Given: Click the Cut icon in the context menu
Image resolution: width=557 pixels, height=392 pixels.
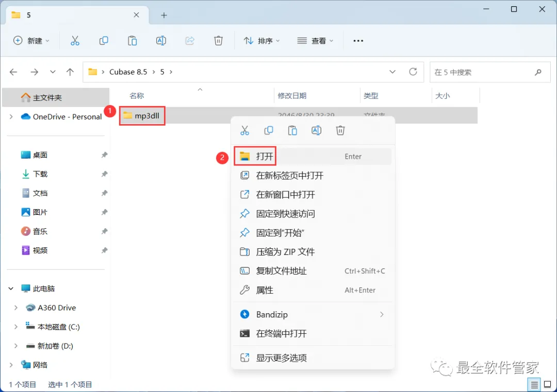Looking at the screenshot, I should [245, 130].
